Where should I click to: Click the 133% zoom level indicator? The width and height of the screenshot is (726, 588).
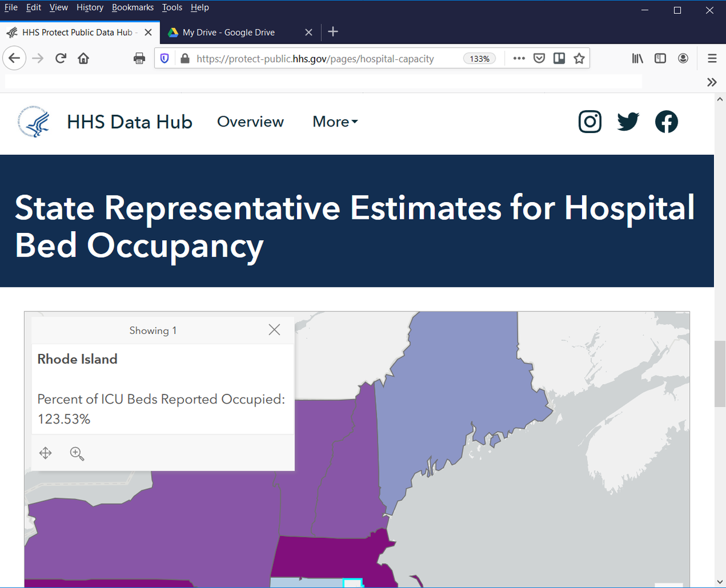pyautogui.click(x=479, y=58)
